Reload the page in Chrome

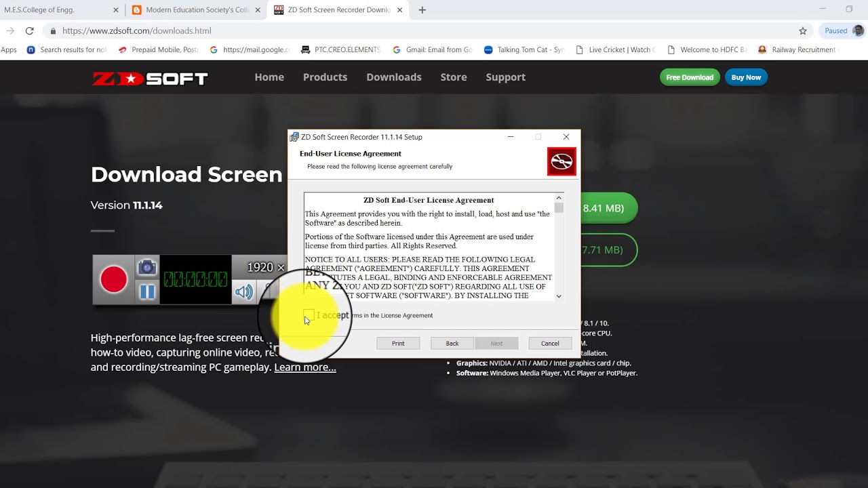[x=29, y=30]
